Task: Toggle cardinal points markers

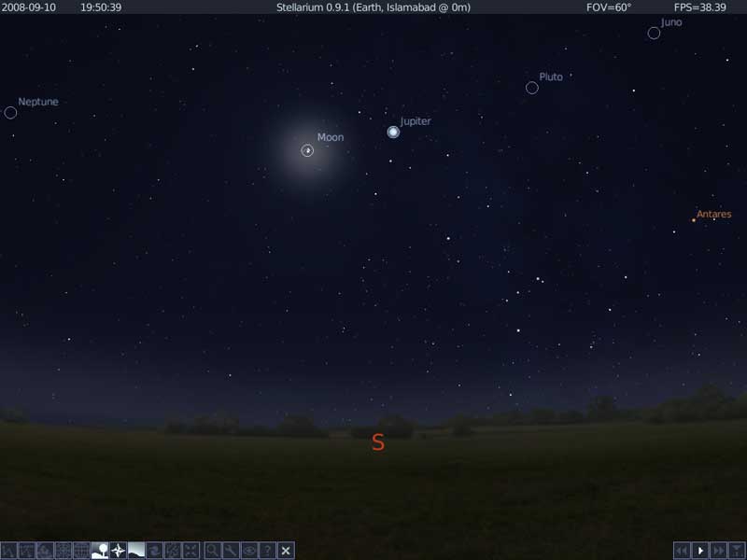Action: coord(118,551)
